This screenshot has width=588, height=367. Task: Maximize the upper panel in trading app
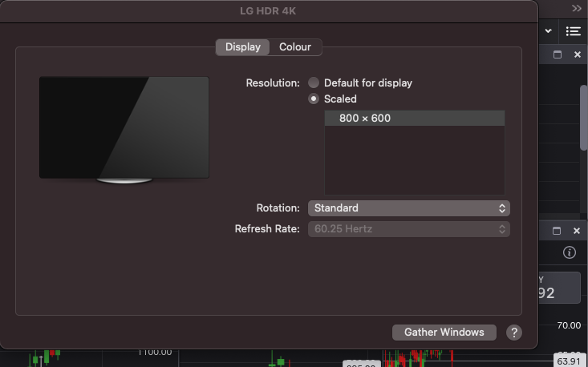point(558,54)
